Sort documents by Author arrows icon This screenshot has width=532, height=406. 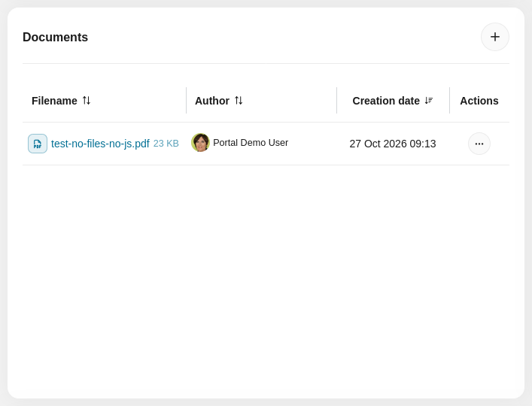click(x=239, y=100)
